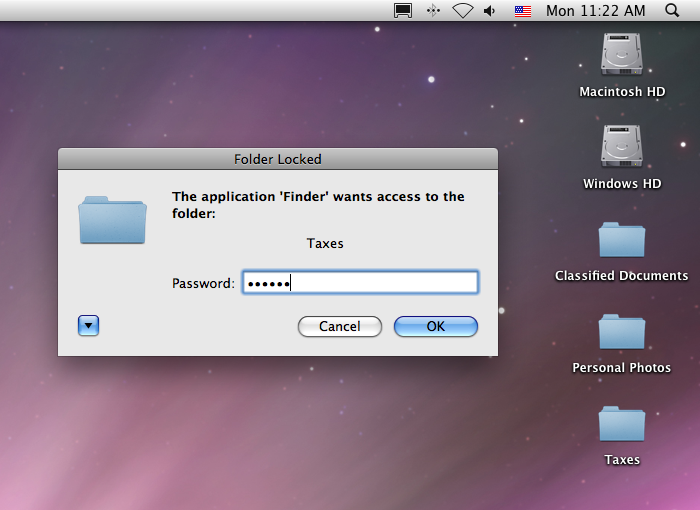
Task: Expand details with the blue disclosure arrow
Action: (88, 326)
